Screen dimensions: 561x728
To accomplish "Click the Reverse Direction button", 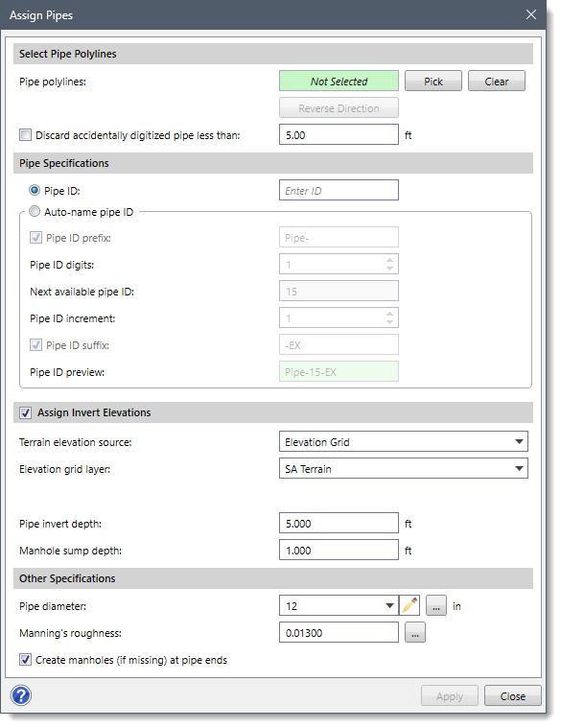I will pos(339,108).
